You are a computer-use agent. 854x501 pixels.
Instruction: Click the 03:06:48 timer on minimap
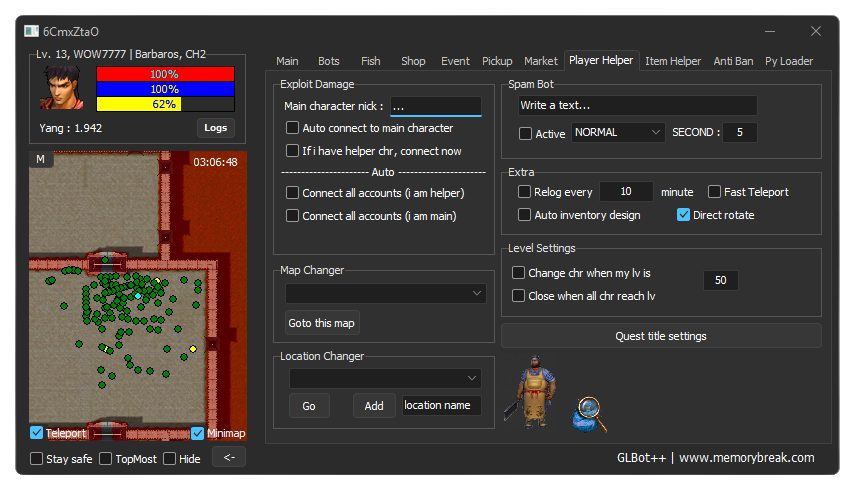tap(215, 162)
